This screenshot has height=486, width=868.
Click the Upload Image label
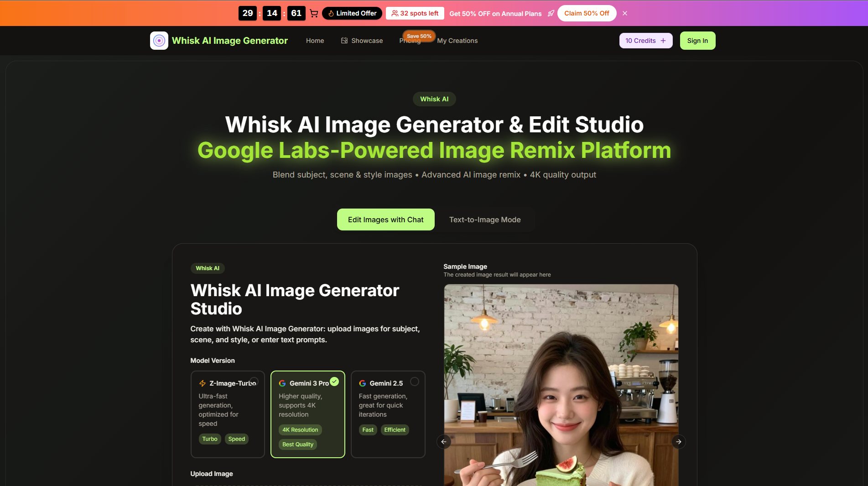[x=212, y=474]
